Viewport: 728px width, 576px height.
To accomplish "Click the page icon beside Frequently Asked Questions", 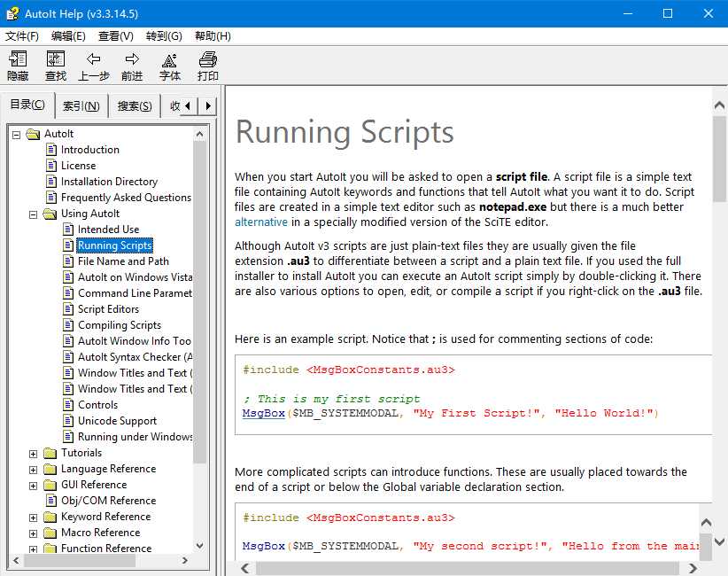I will coord(51,198).
